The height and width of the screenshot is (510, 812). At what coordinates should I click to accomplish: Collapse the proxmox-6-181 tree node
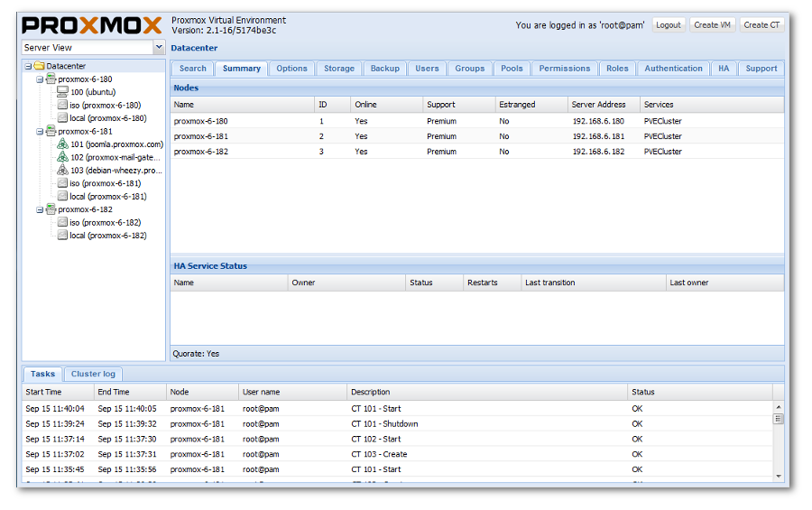click(40, 132)
